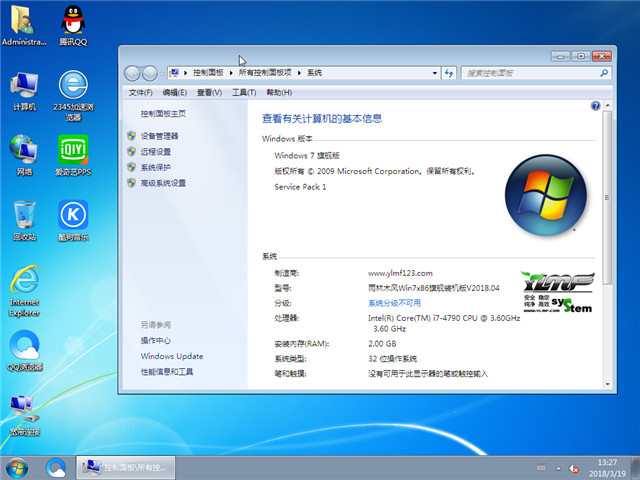Click the YLMF system logo image
The image size is (640, 480).
tap(558, 292)
